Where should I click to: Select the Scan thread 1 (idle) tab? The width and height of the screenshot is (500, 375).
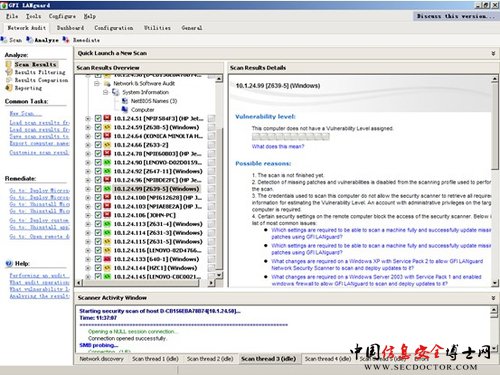pos(155,359)
